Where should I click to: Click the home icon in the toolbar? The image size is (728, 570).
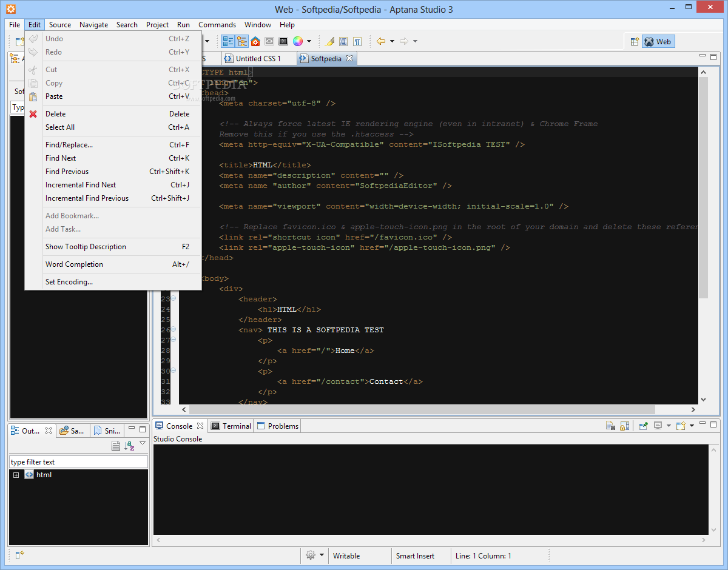(255, 41)
